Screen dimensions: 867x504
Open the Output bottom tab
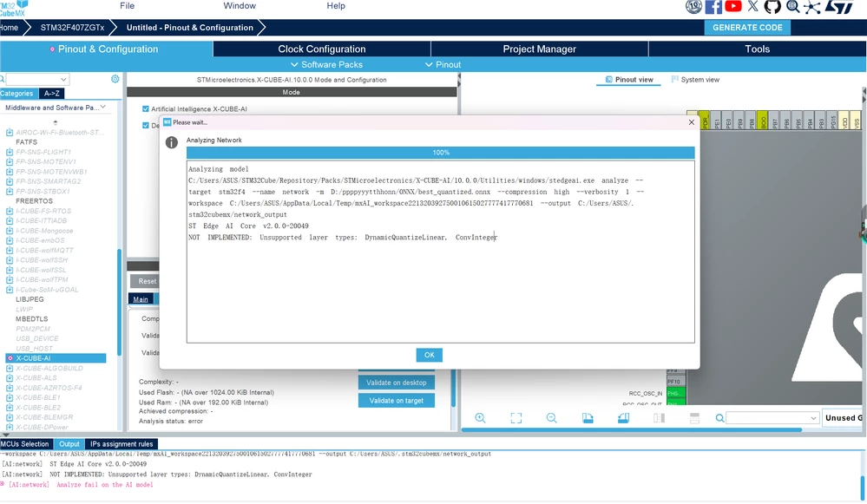(x=69, y=444)
